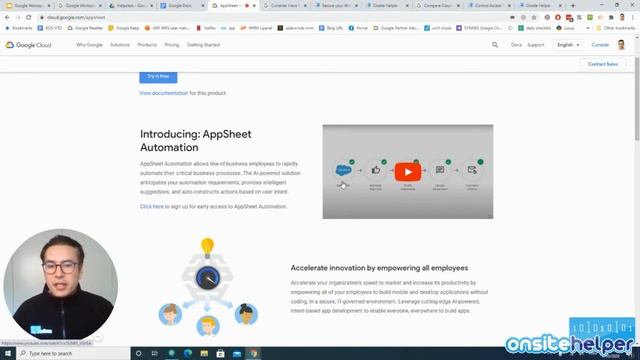
Task: Open Chrome profile avatar in toolbar
Action: [x=622, y=18]
